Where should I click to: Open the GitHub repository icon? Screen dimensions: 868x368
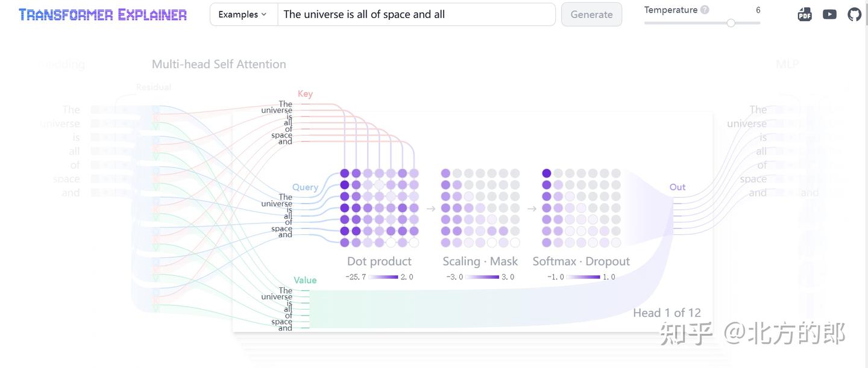pyautogui.click(x=854, y=14)
